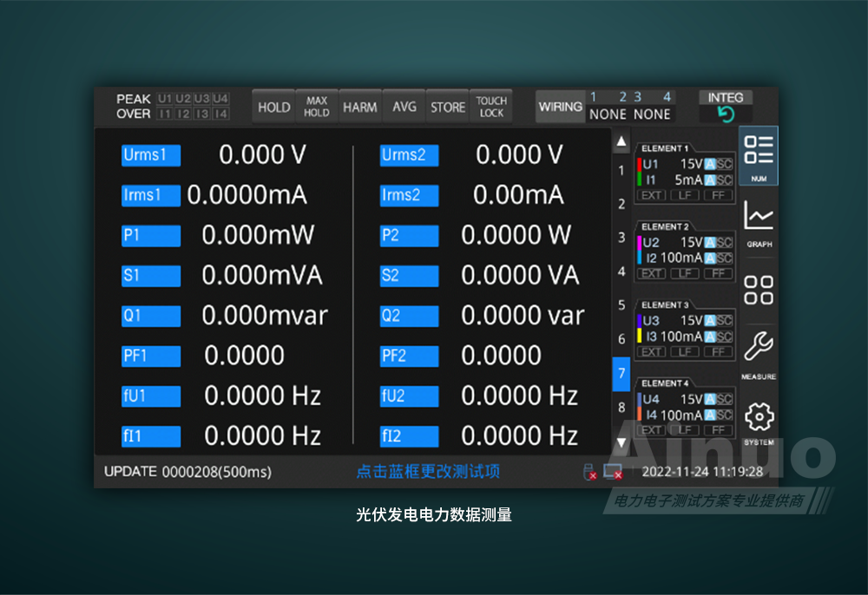Click the network disconnected status icon
This screenshot has height=595, width=868.
coord(614,472)
